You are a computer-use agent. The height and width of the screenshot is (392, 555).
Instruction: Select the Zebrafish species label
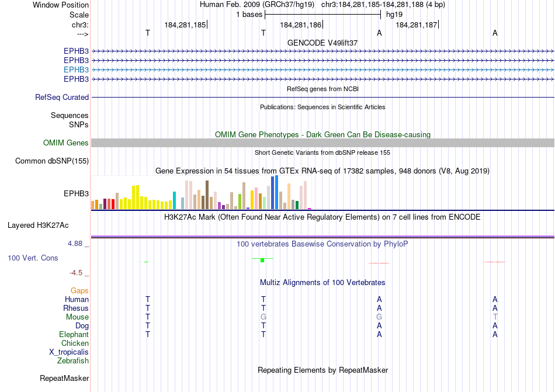[73, 361]
